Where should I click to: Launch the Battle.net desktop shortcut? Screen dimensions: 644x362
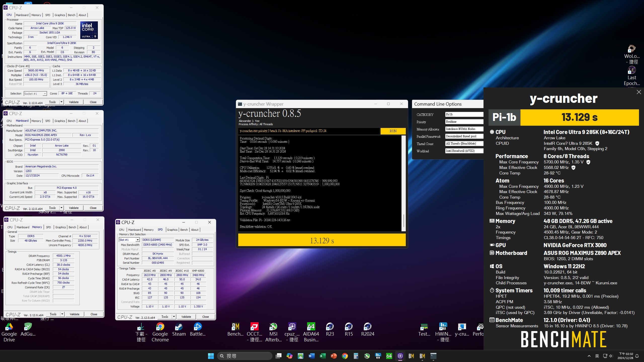(x=198, y=330)
